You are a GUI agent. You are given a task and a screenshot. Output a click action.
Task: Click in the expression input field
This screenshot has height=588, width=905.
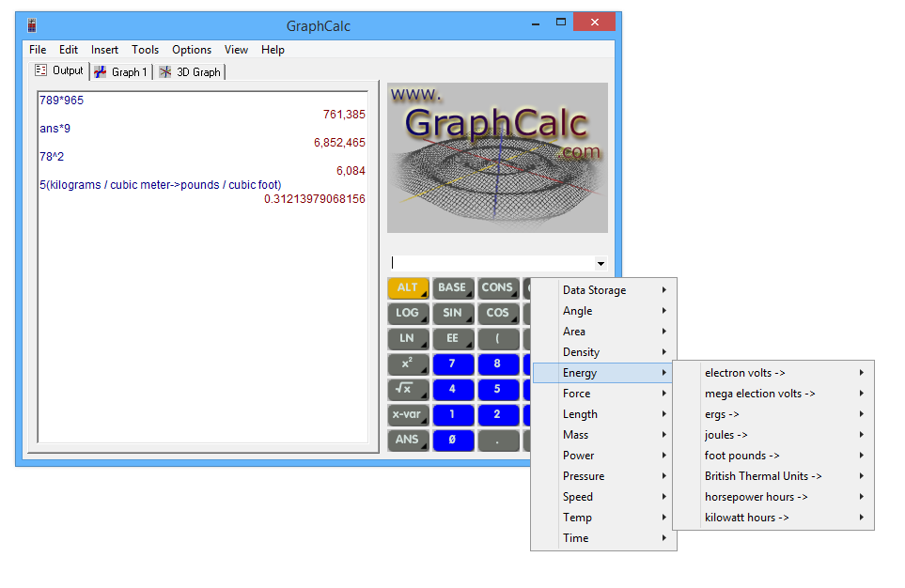(491, 264)
